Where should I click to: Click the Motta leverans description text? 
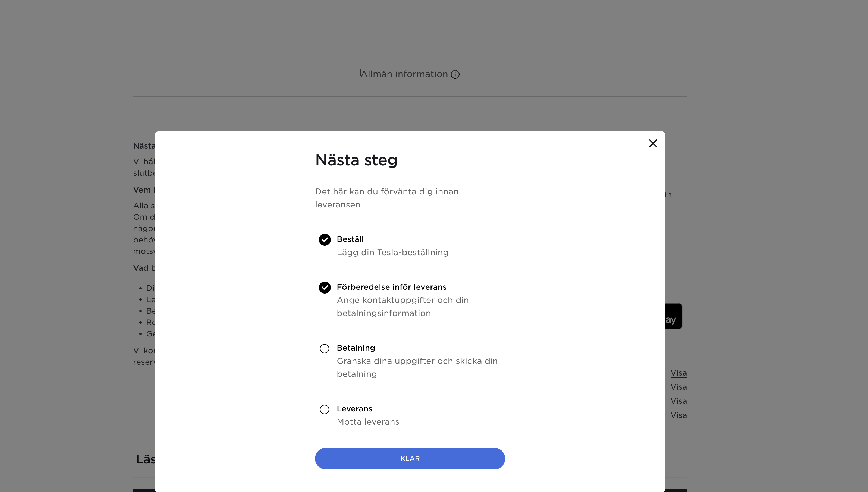368,422
